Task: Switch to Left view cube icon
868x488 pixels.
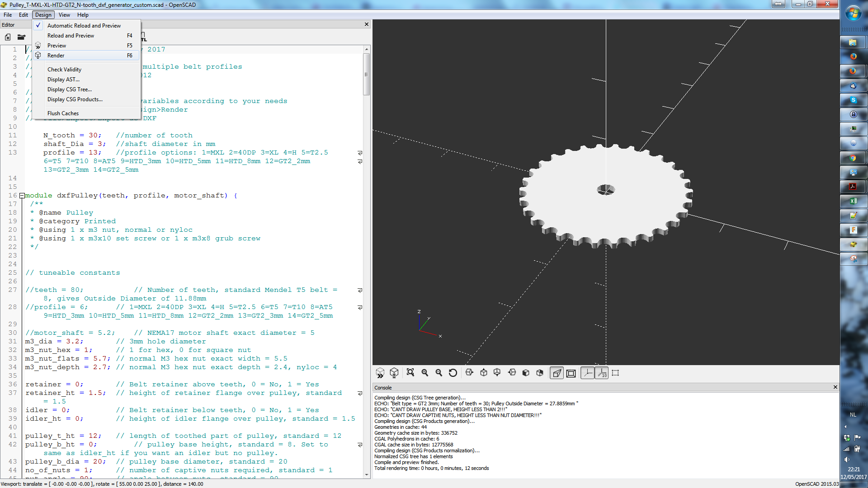Action: tap(512, 373)
